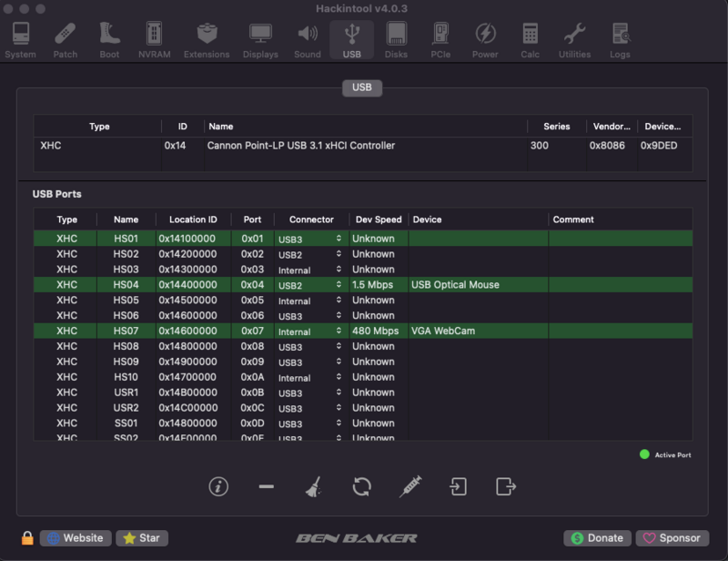Screen dimensions: 728x561
Task: Open the Website link button
Action: pyautogui.click(x=76, y=538)
